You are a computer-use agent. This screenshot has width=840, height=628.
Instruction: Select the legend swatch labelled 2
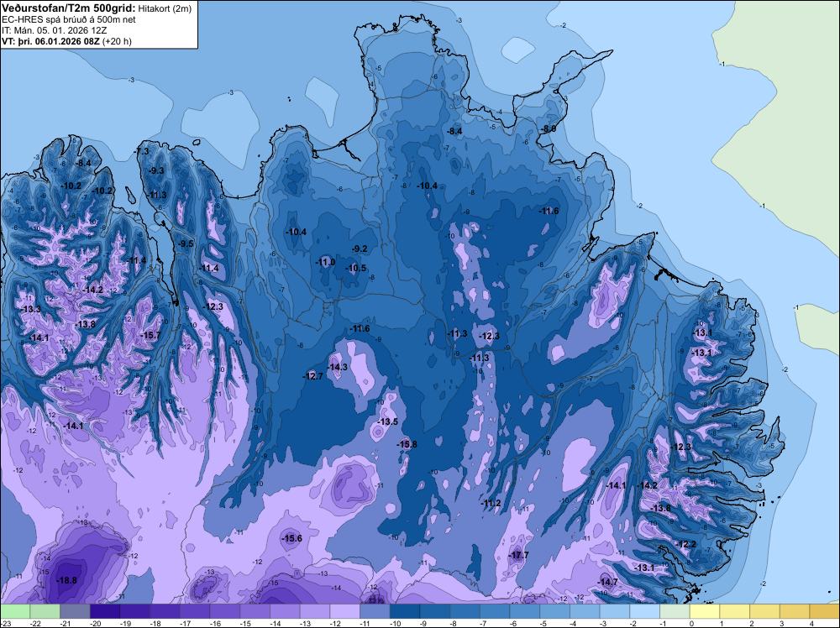(765, 611)
